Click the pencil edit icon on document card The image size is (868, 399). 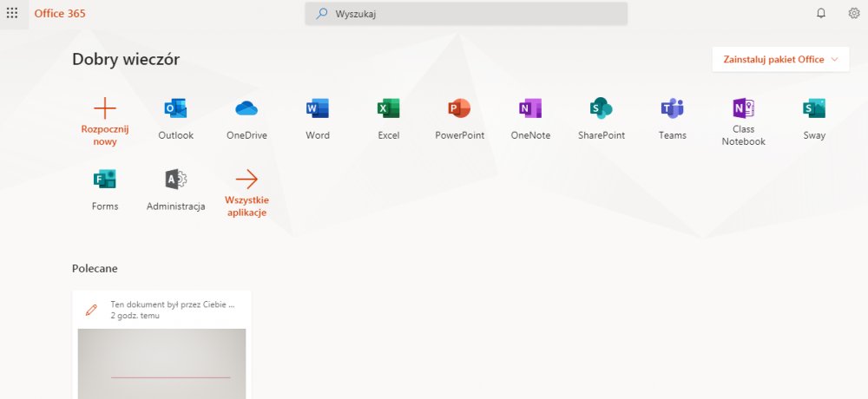coord(91,310)
